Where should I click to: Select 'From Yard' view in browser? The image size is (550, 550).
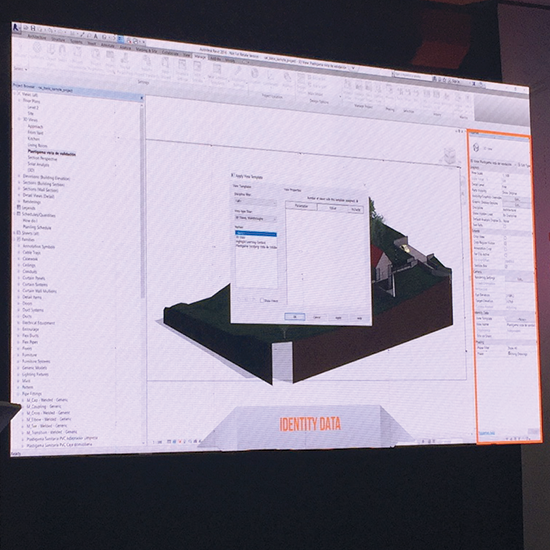point(35,133)
